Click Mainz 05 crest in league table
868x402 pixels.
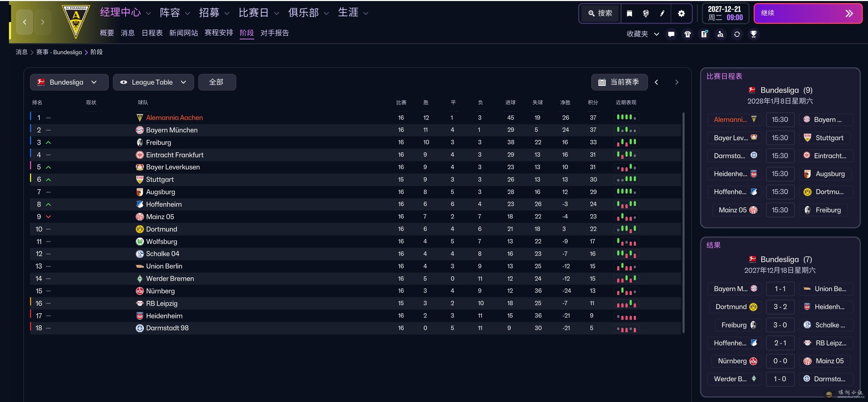coord(140,217)
